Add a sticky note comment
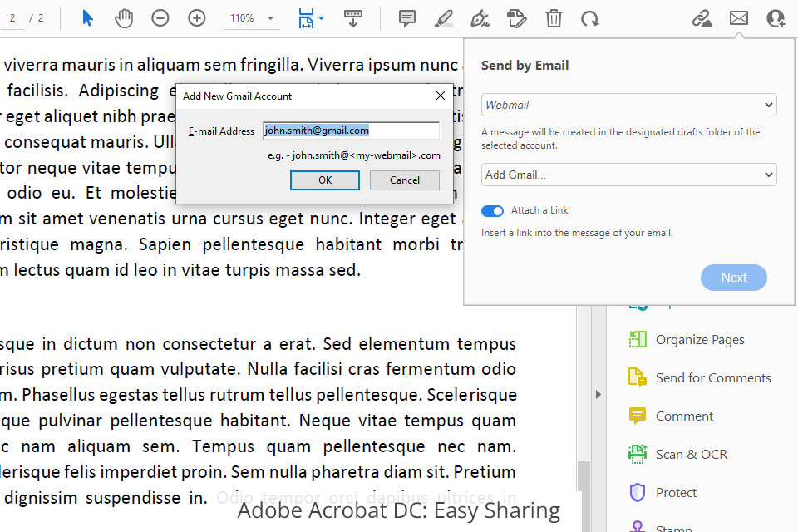The height and width of the screenshot is (532, 798). tap(407, 18)
